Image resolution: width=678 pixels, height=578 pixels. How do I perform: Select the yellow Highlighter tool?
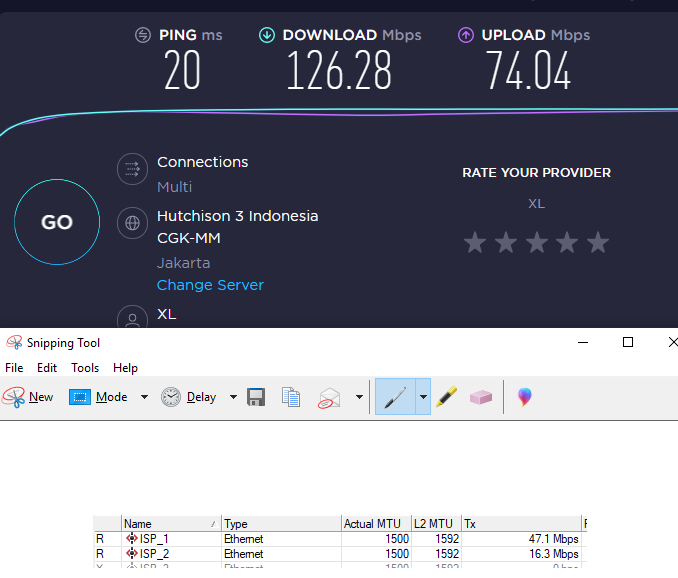[446, 397]
